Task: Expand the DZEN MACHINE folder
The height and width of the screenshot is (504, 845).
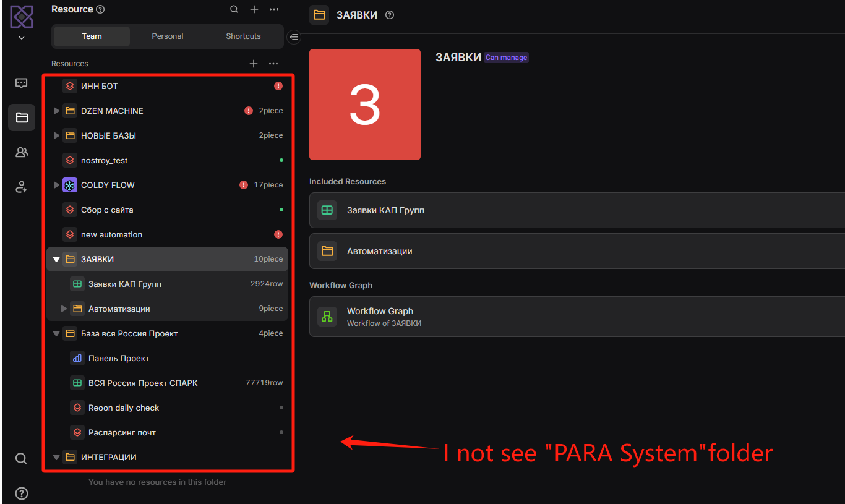Action: (x=56, y=111)
